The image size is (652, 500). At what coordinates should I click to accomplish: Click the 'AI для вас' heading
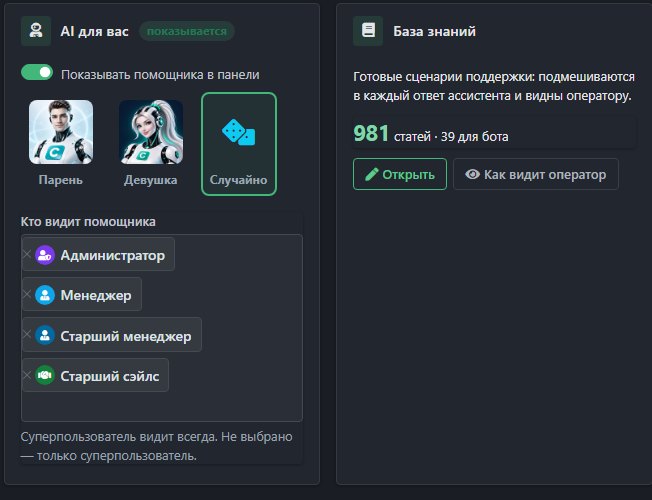click(94, 31)
